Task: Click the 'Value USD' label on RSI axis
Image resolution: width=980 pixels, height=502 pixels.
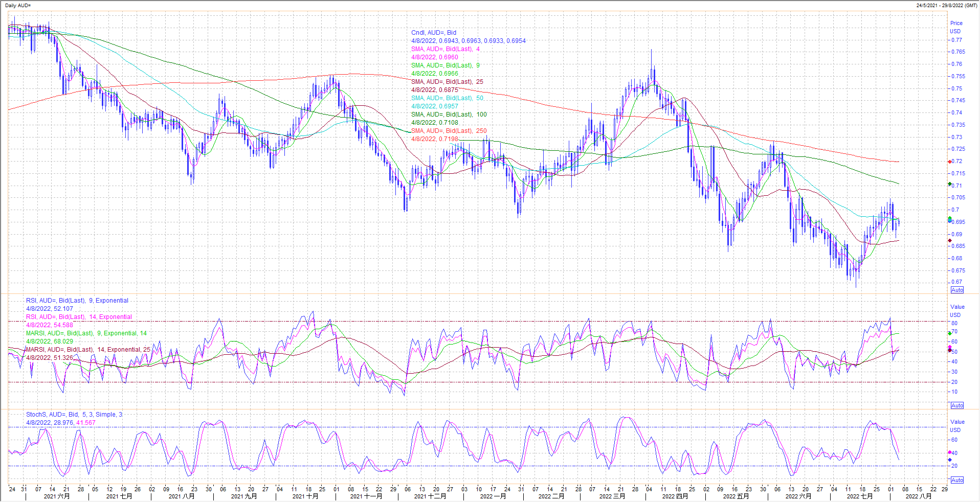Action: pos(957,311)
